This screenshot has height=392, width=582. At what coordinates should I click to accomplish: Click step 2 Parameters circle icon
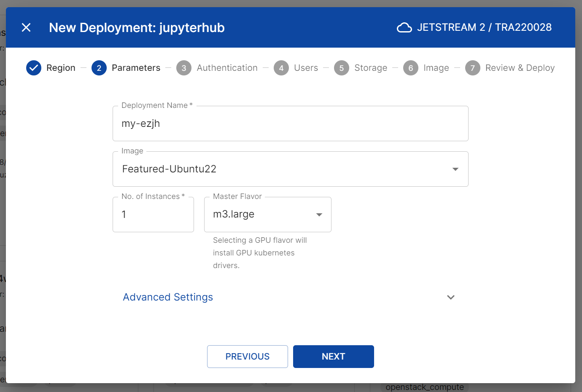click(99, 68)
